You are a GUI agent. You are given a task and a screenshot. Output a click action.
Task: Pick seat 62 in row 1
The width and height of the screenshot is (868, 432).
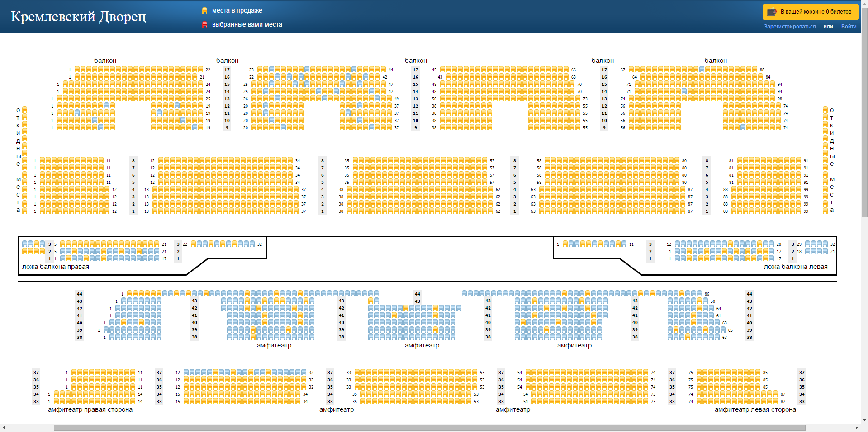(491, 211)
